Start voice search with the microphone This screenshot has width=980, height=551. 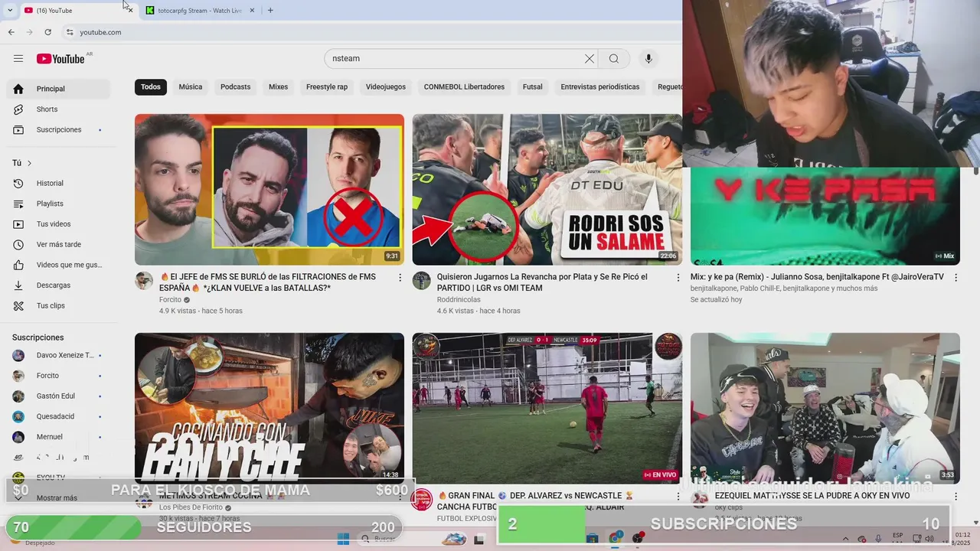(x=648, y=59)
